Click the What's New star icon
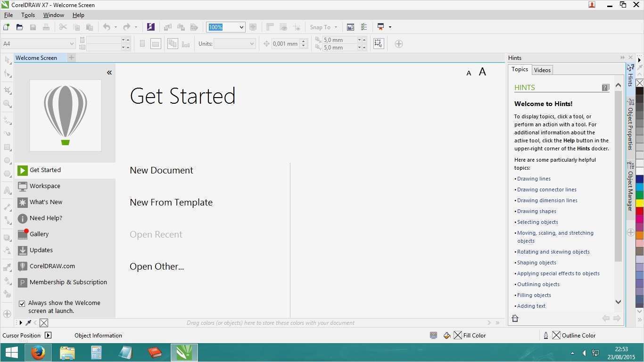The image size is (644, 362). (22, 202)
